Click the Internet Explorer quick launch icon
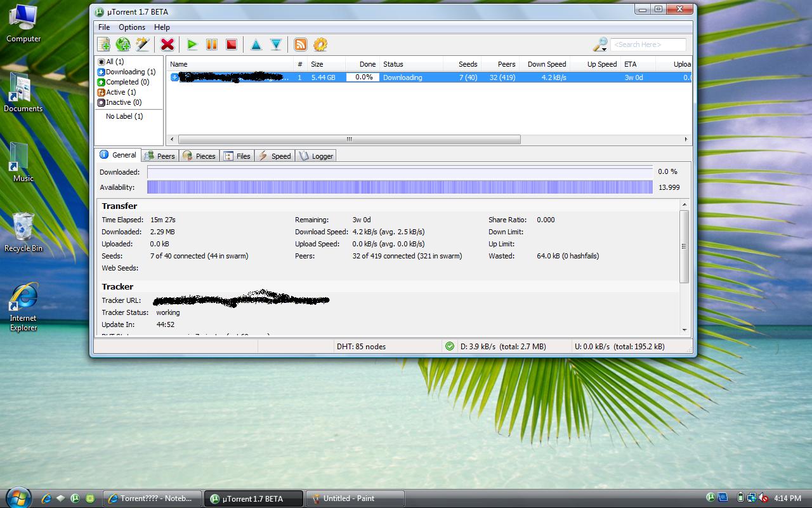Screen dimensions: 812x508 [46, 498]
